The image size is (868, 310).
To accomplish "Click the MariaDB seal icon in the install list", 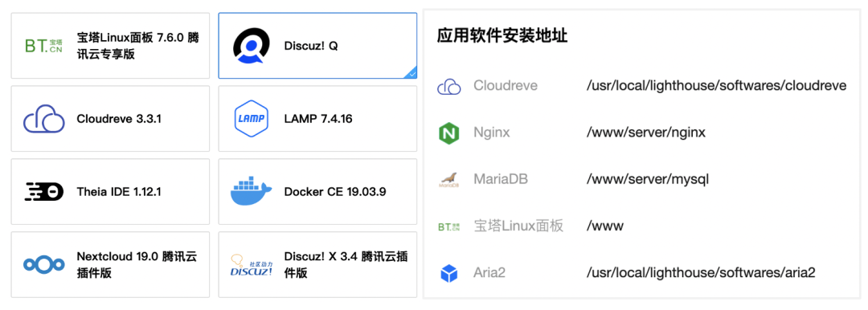I will (449, 179).
